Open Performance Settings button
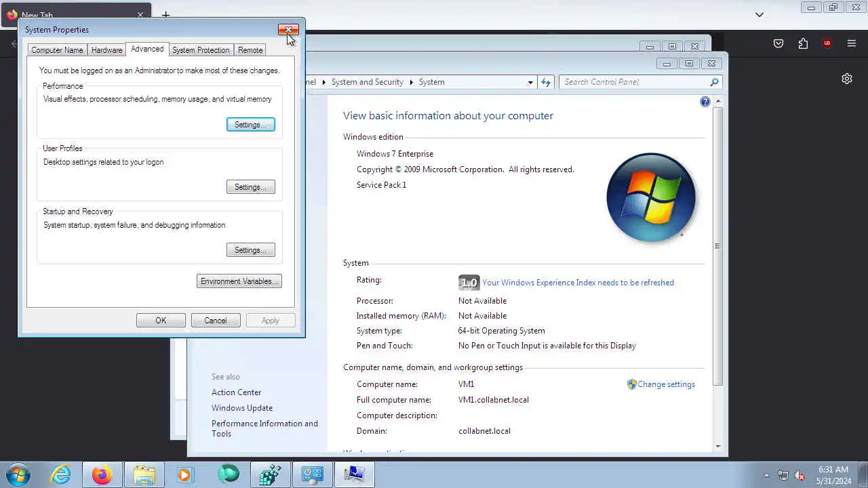Image resolution: width=868 pixels, height=488 pixels. pos(250,125)
